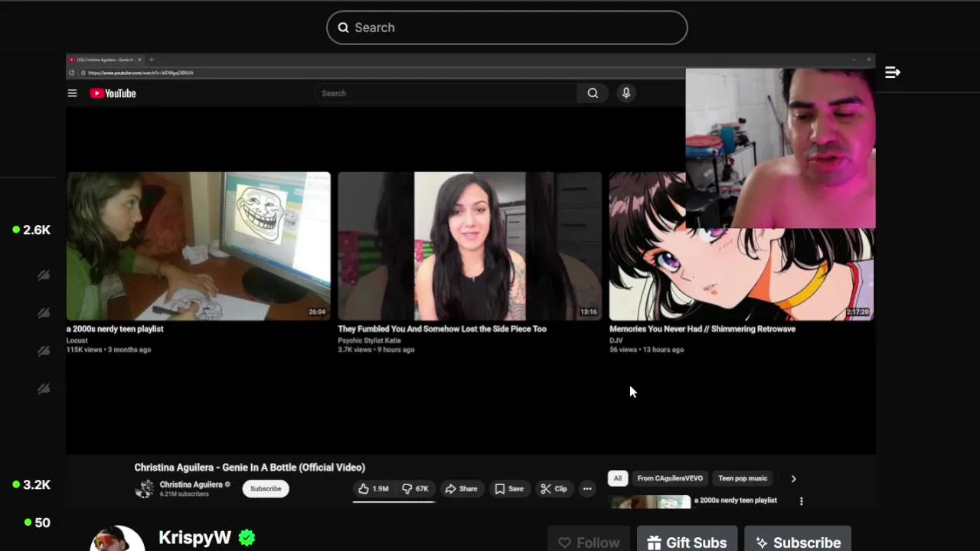Image resolution: width=980 pixels, height=551 pixels.
Task: Click the KrispyW channel name
Action: tap(194, 538)
